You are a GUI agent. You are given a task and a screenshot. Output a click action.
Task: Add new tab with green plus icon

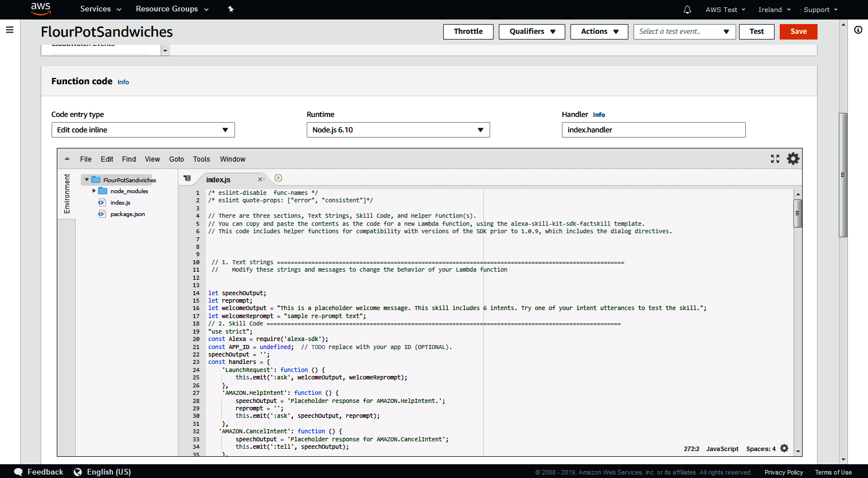coord(278,178)
